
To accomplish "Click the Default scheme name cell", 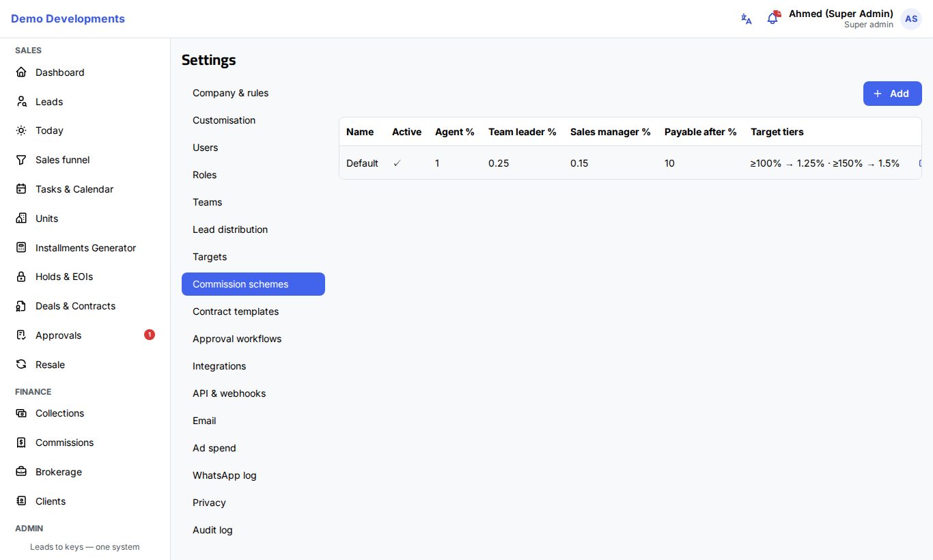I will point(362,163).
